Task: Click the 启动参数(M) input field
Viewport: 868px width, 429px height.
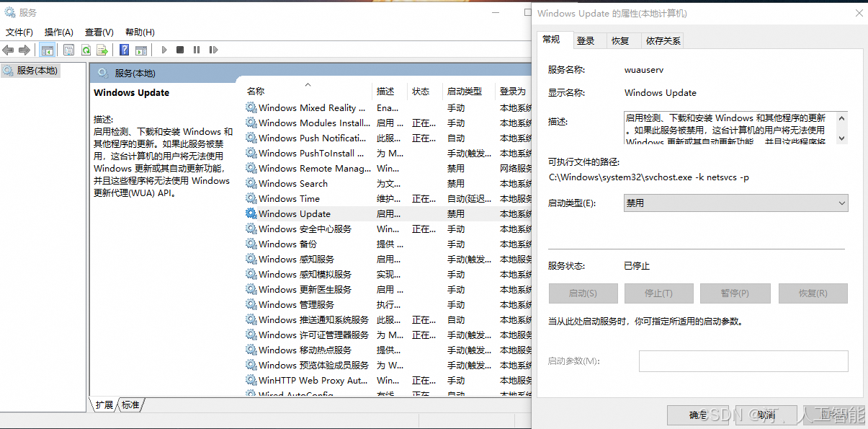Action: [x=743, y=361]
